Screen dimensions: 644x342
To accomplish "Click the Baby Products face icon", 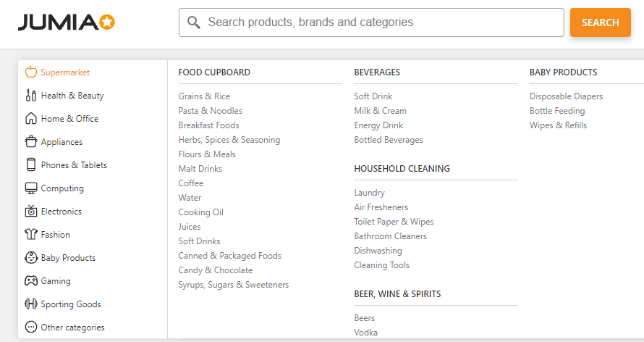I will (x=30, y=258).
